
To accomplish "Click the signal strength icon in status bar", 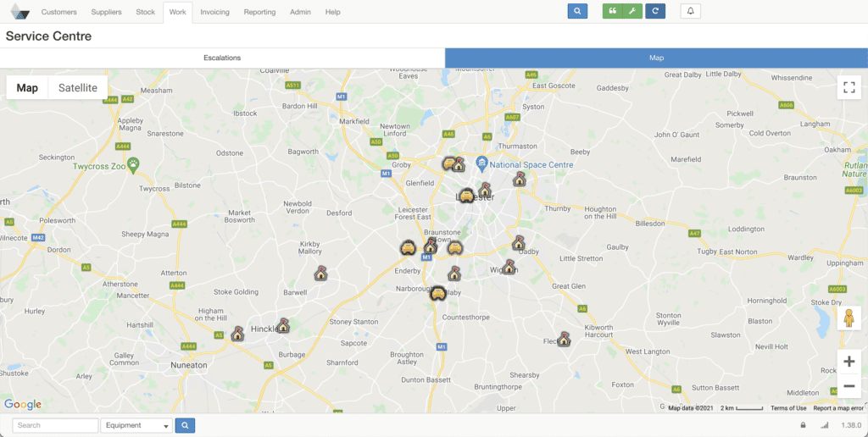I will click(824, 425).
